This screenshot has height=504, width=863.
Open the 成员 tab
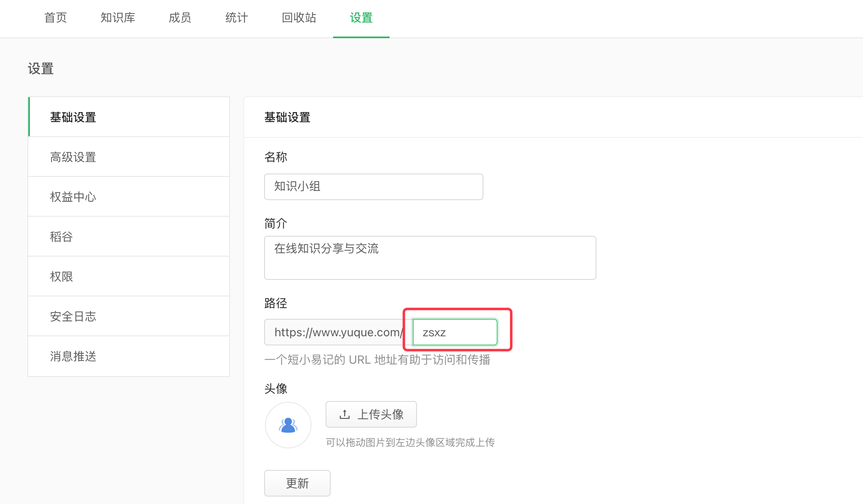pos(180,18)
